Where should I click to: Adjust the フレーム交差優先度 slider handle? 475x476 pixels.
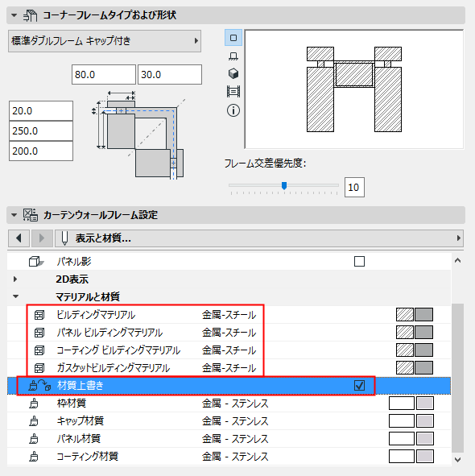(x=284, y=185)
